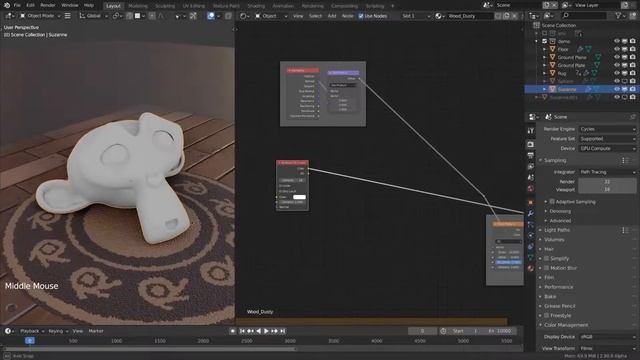Image resolution: width=640 pixels, height=360 pixels.
Task: Open the Output properties tab icon
Action: click(530, 156)
